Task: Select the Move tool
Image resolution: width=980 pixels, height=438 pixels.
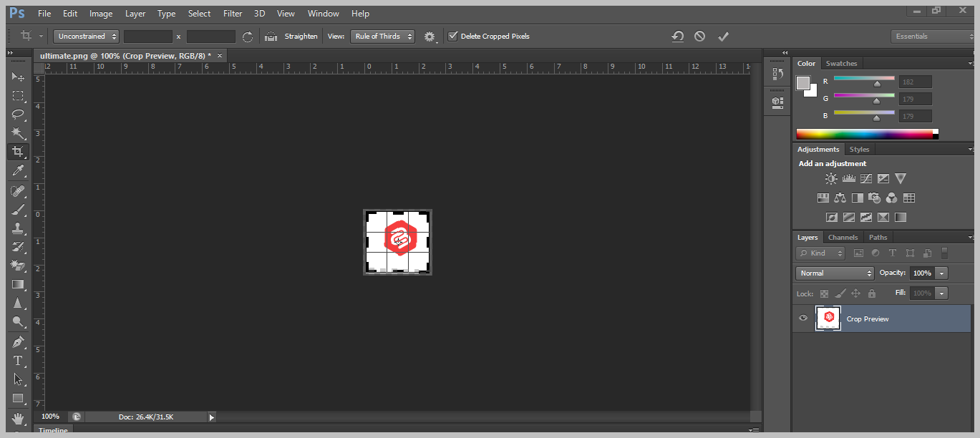Action: [x=18, y=77]
